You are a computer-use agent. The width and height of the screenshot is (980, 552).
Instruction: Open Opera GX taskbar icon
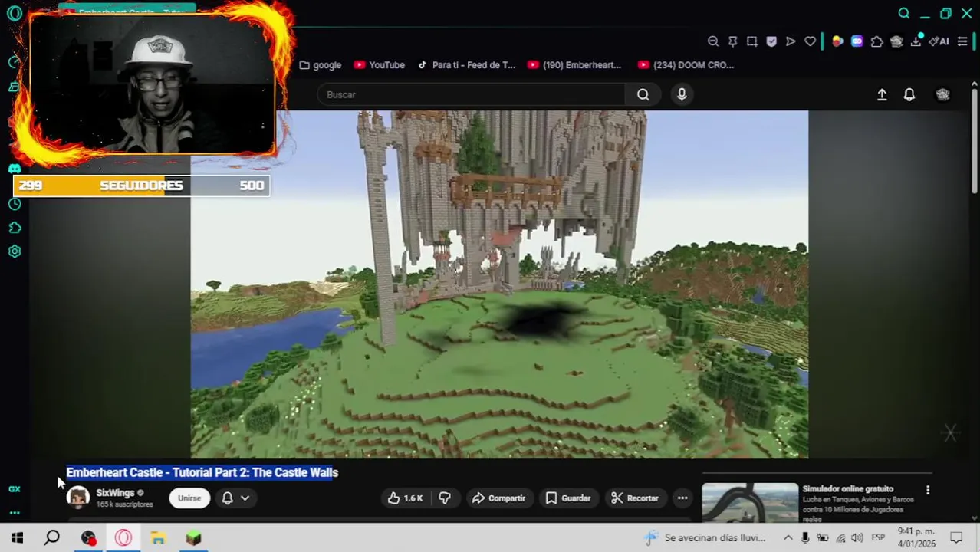click(x=123, y=537)
